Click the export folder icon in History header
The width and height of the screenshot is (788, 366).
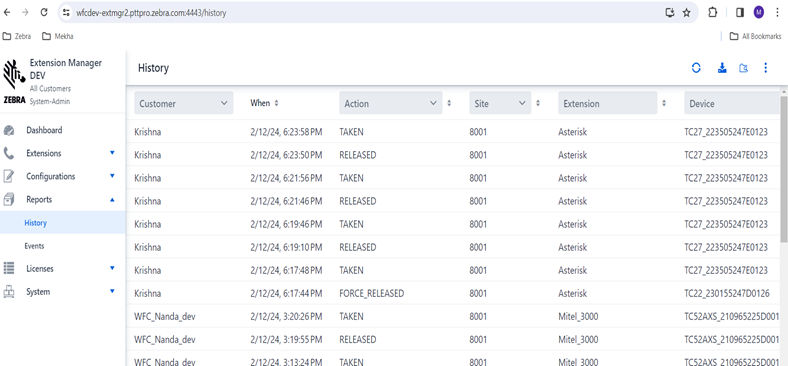click(744, 68)
